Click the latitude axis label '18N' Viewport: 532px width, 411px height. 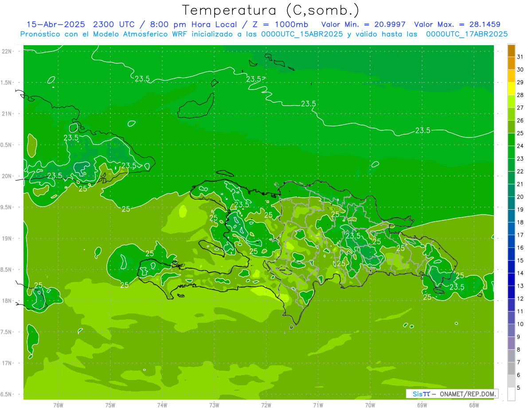coord(7,301)
